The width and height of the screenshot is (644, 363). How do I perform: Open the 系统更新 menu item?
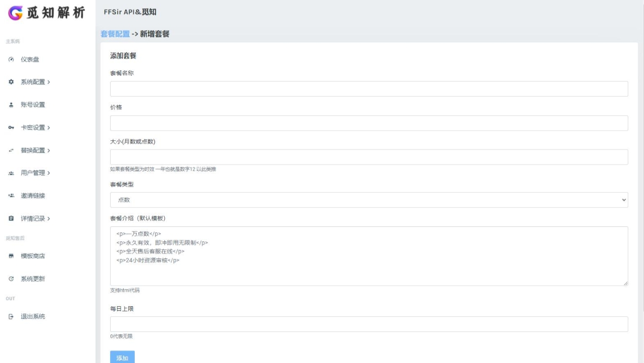click(33, 279)
